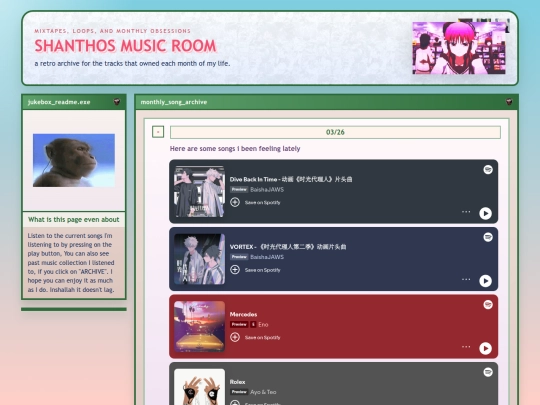The image size is (540, 405).
Task: Open the Rolex song title link
Action: 238,382
